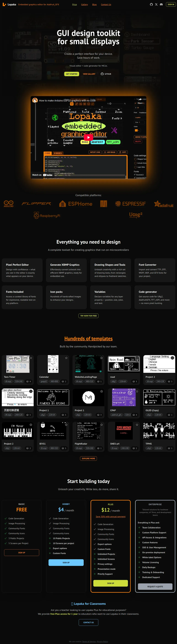The width and height of the screenshot is (177, 644).
Task: Click the VIEW GALLERY button
Action: pyautogui.click(x=89, y=74)
